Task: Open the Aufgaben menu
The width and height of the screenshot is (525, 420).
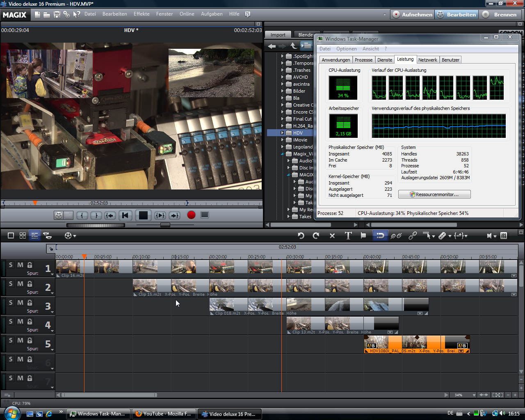Action: [x=212, y=14]
